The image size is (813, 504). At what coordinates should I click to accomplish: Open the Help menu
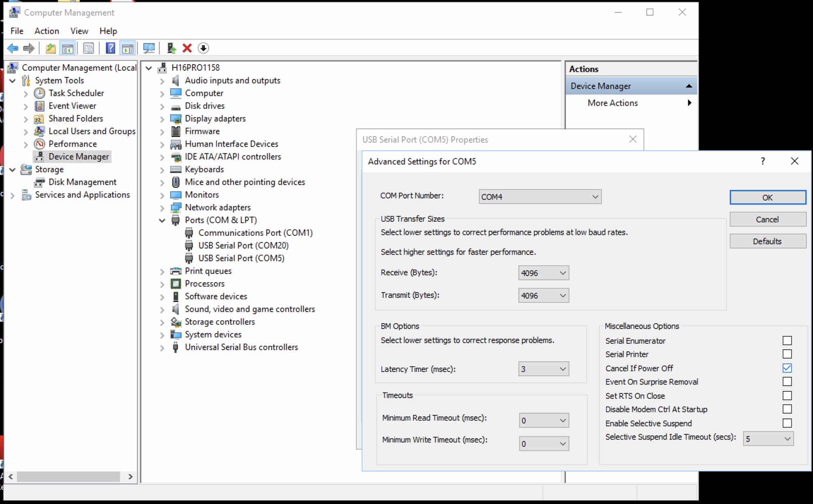point(108,31)
